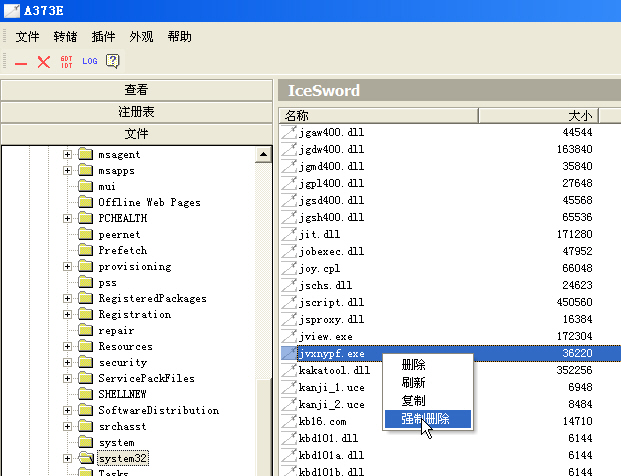
Task: Click the file icon beside kakatool.dll
Action: [x=289, y=370]
